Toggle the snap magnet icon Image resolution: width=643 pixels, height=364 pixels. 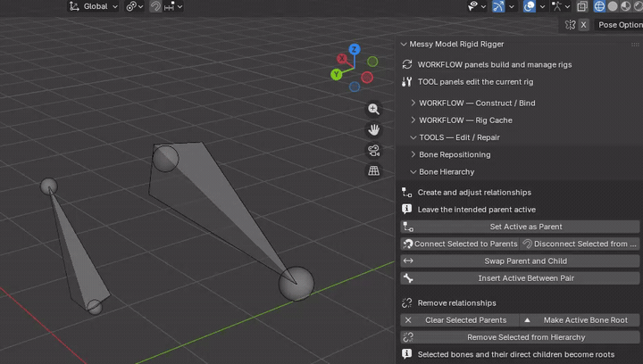click(x=155, y=6)
